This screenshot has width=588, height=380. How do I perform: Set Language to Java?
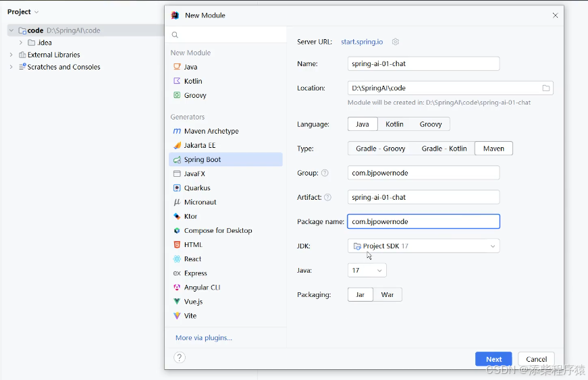[363, 124]
